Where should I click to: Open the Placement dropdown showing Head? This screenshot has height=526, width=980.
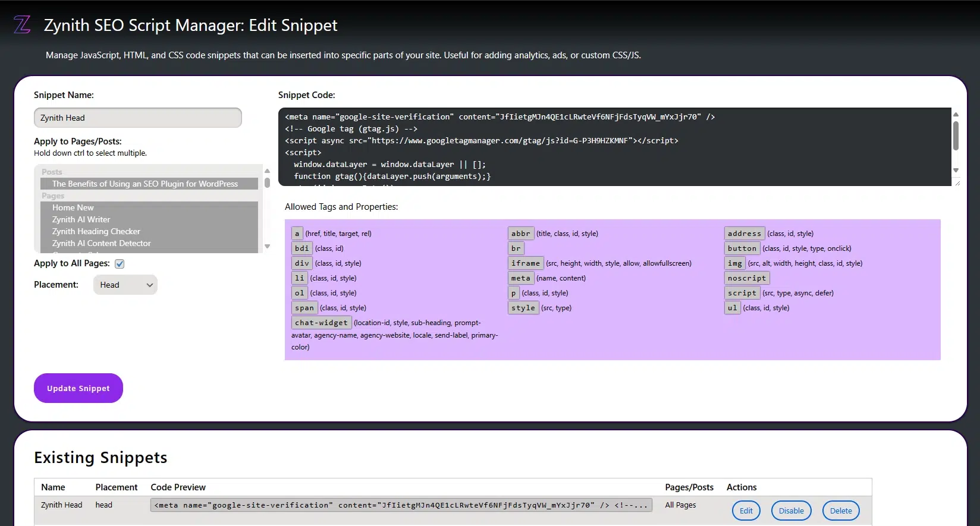pos(125,285)
